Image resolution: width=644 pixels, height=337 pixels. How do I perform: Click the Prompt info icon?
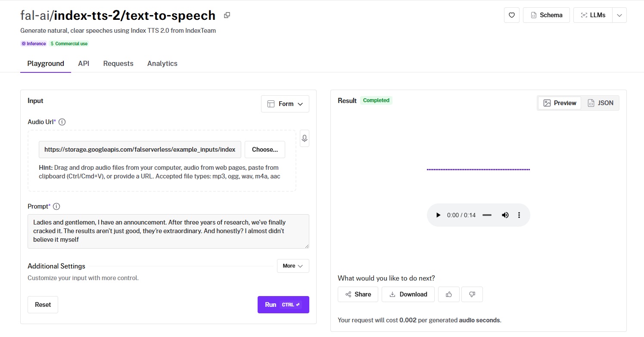pyautogui.click(x=56, y=206)
